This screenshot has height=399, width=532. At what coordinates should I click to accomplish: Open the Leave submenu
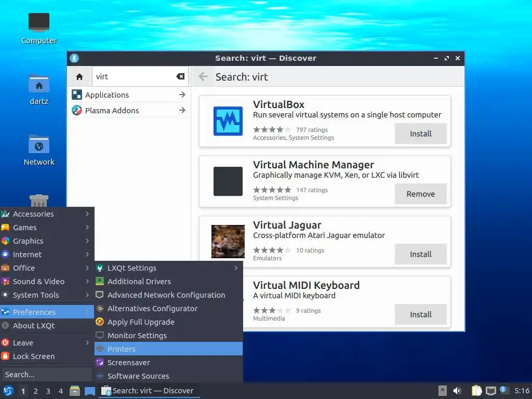47,343
